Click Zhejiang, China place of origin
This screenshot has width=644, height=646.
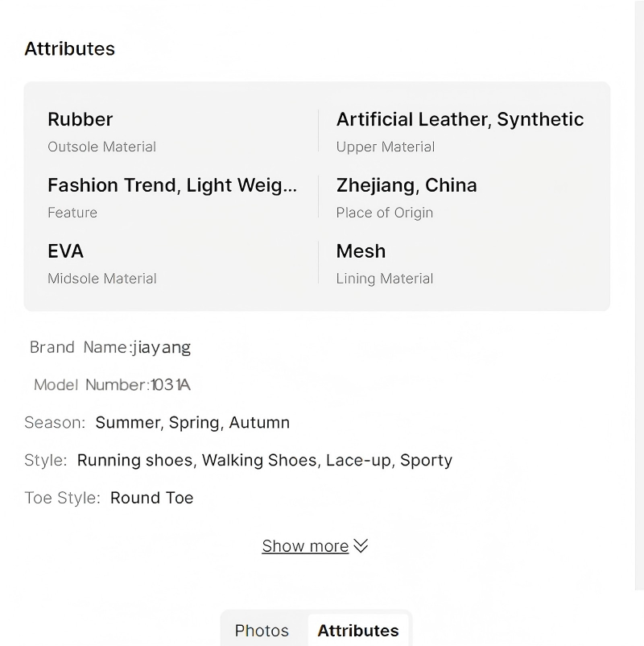(x=407, y=185)
